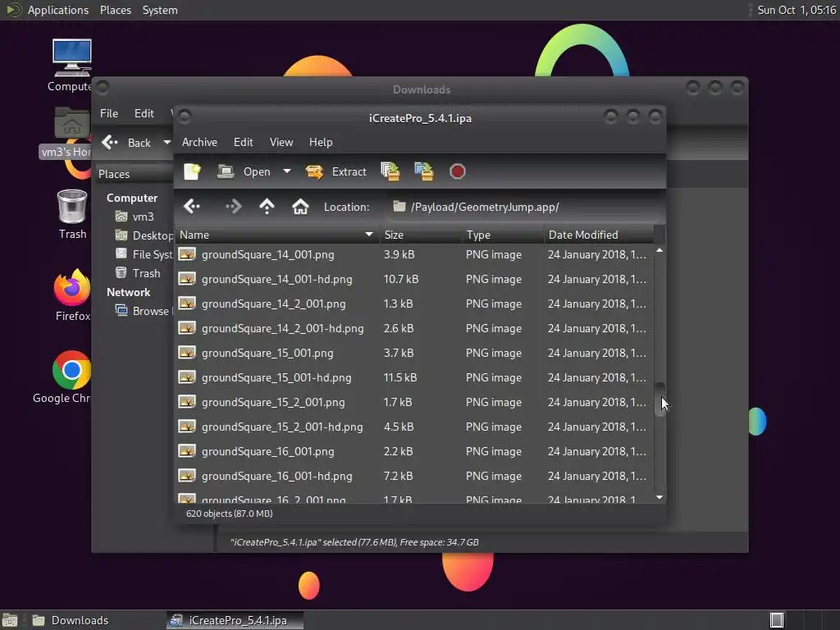Sort list by Name column header

pos(277,235)
